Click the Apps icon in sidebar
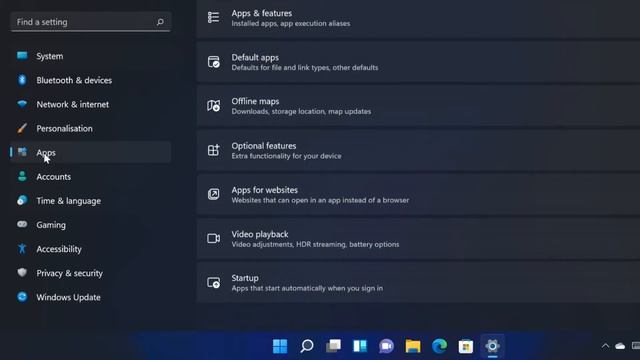 click(22, 152)
